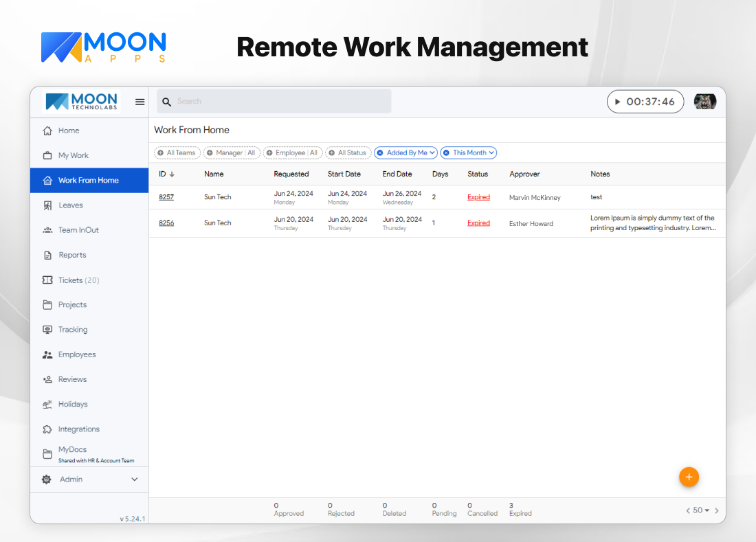
Task: Click the 0 Approved summary count
Action: [x=289, y=509]
